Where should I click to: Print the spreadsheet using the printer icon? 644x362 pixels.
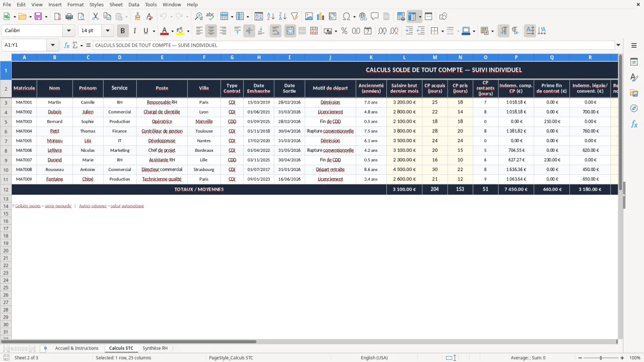pyautogui.click(x=69, y=17)
